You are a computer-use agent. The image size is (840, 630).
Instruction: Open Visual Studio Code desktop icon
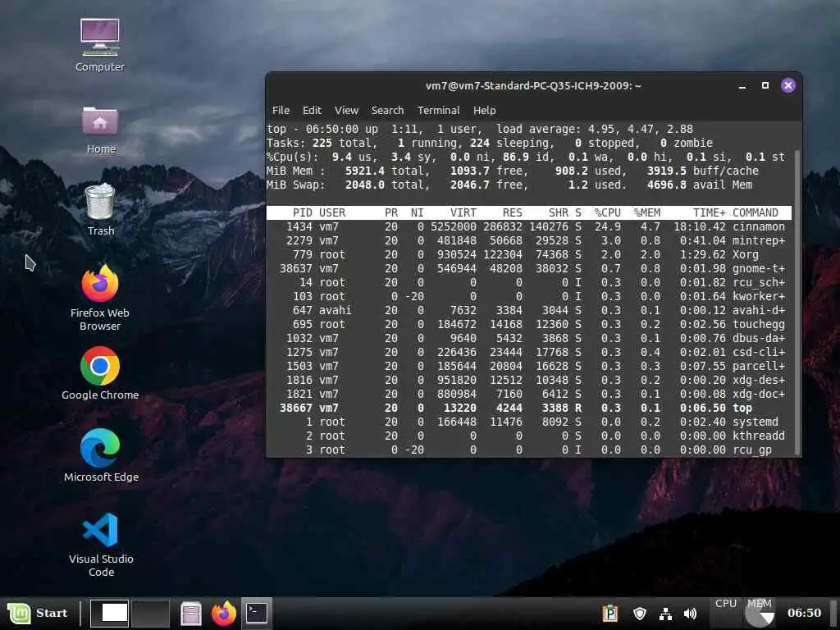click(x=100, y=545)
